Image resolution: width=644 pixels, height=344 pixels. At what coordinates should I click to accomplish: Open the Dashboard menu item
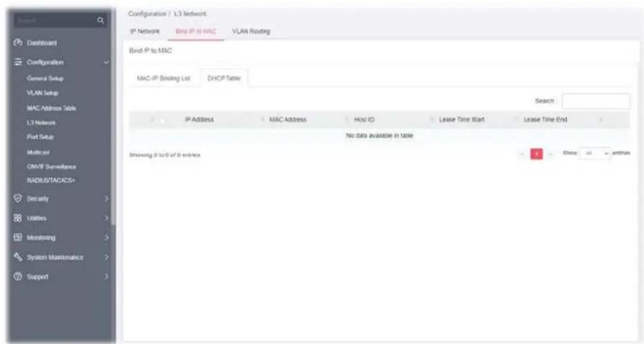(x=42, y=43)
